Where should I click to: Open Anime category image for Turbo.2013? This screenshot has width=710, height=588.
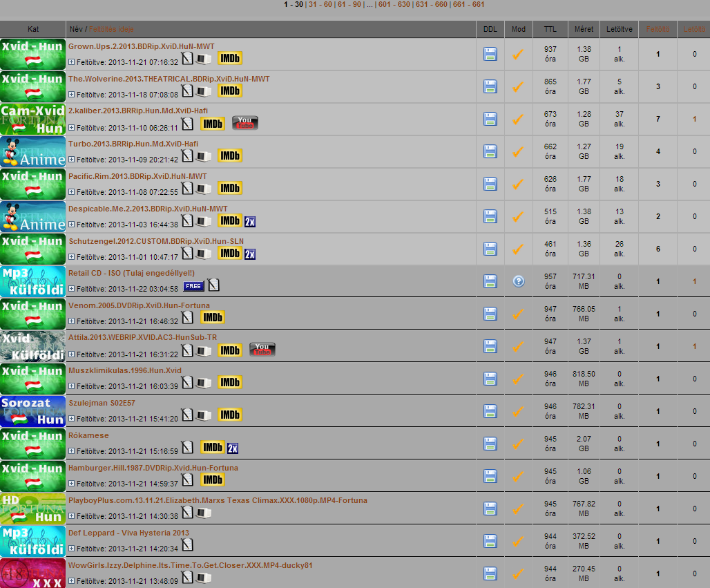(33, 152)
